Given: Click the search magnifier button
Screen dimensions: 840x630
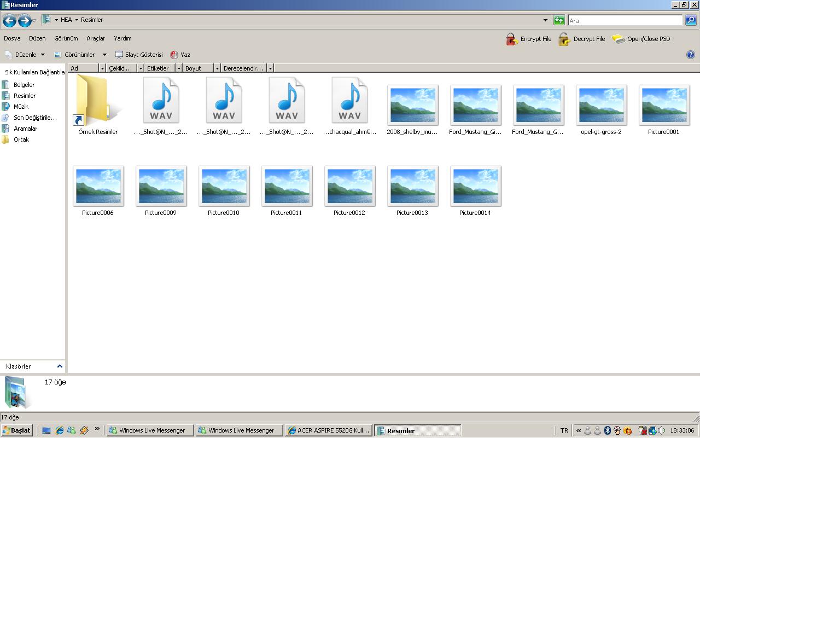Looking at the screenshot, I should pyautogui.click(x=691, y=20).
